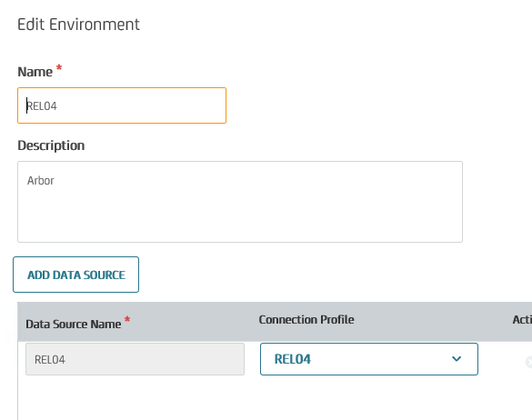This screenshot has height=420, width=532.
Task: Click the Edit Environment heading
Action: tap(78, 25)
